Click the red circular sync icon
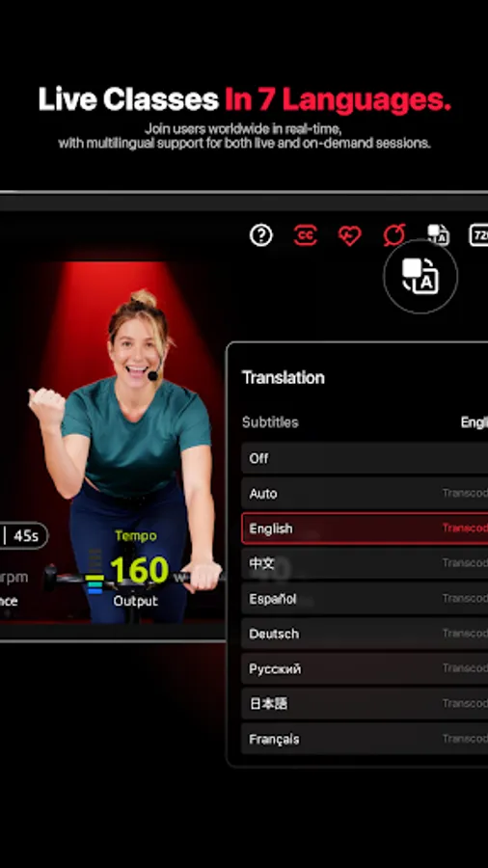This screenshot has height=868, width=488. point(394,235)
